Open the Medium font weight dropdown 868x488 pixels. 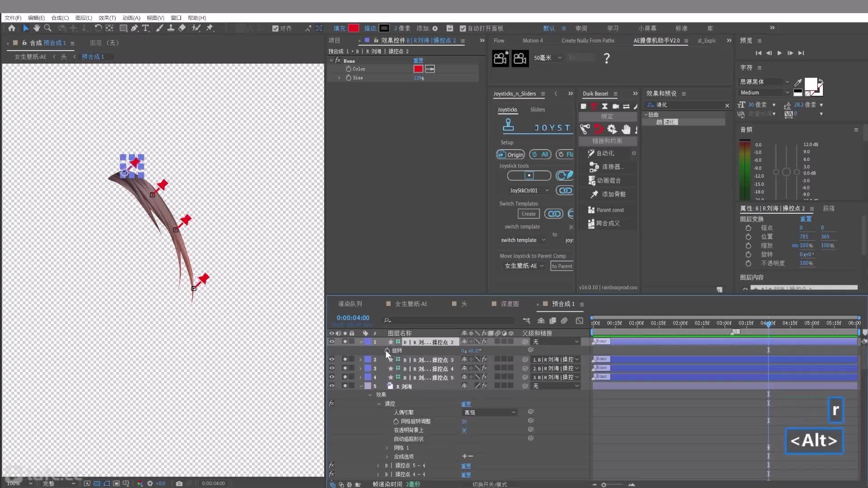pos(764,93)
